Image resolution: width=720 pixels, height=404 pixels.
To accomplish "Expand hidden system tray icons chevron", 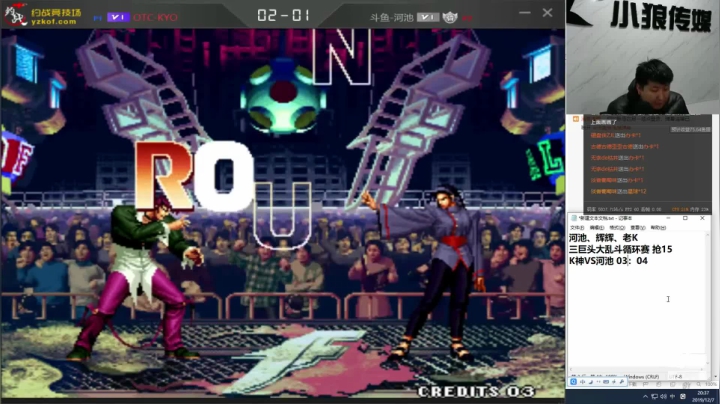I will pyautogui.click(x=645, y=396).
